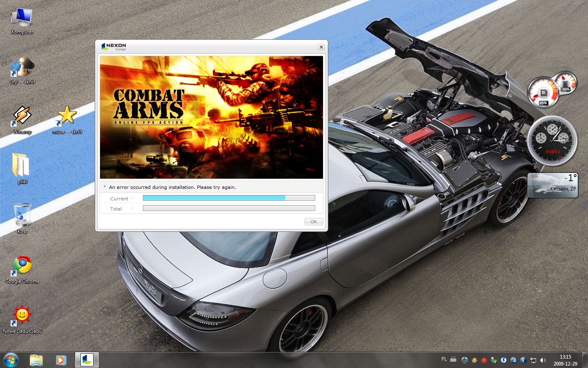Screen dimensions: 588x368
Task: Click the Nexon installer taskbar button
Action: click(x=87, y=360)
